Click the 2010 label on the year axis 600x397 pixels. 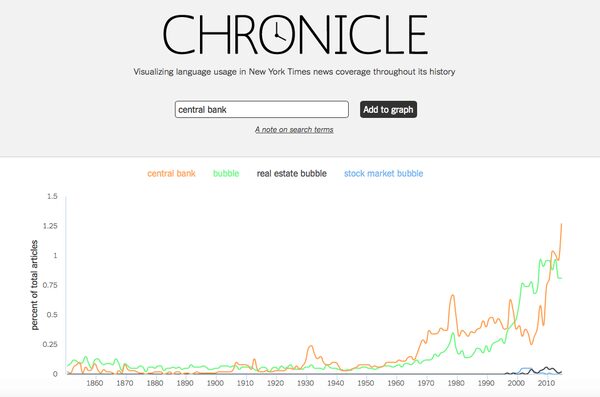tap(546, 383)
